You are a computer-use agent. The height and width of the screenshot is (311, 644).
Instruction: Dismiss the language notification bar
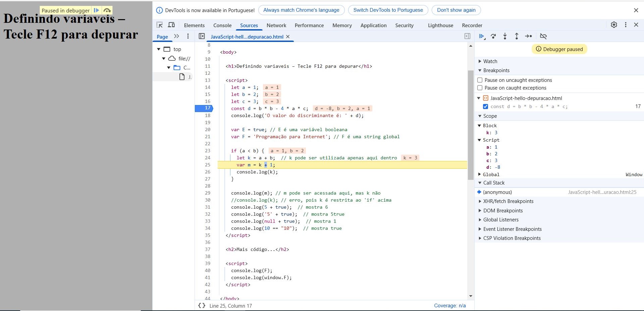[x=636, y=10]
